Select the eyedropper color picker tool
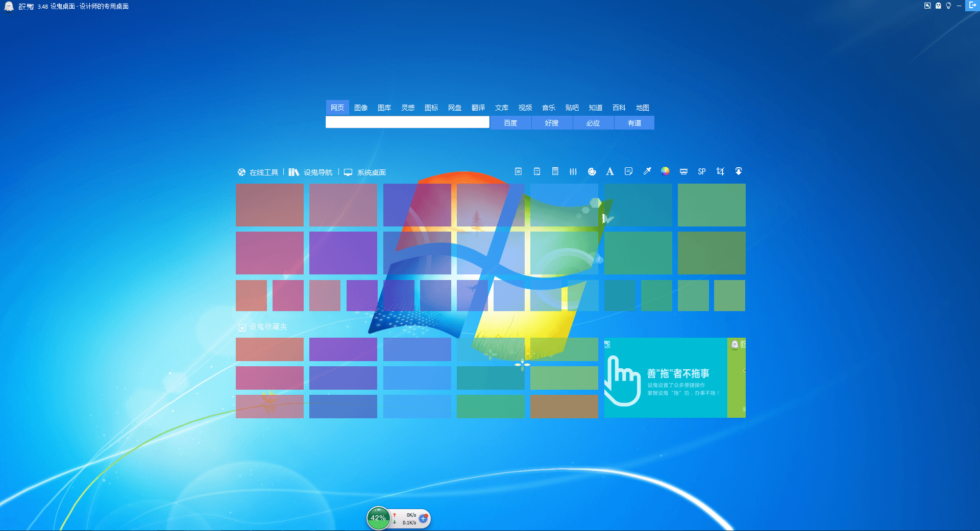980x531 pixels. (647, 171)
